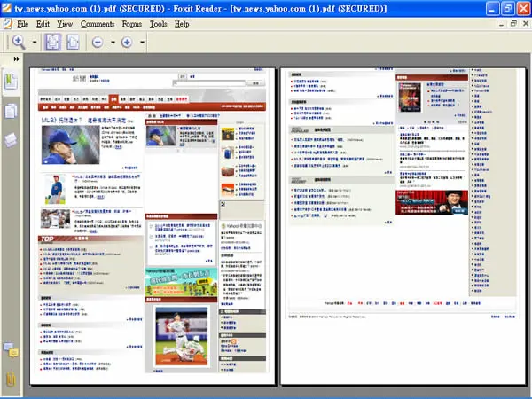
Task: Open the dropdown next to Zoom Out
Action: point(113,43)
